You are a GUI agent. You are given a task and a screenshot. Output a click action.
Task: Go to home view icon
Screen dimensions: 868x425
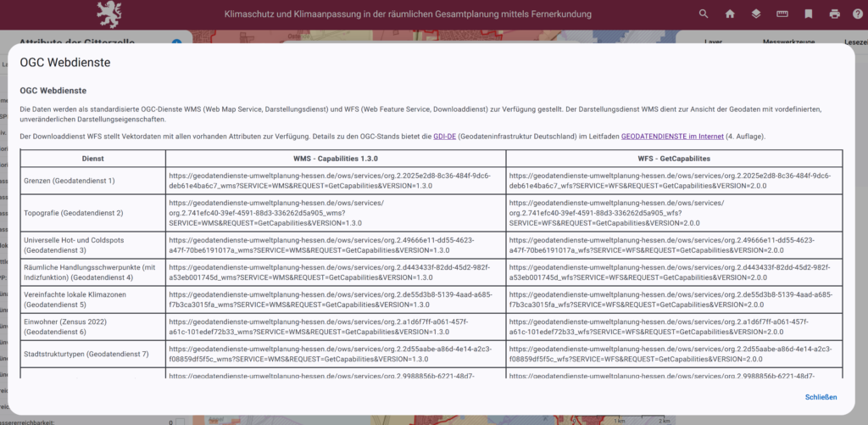[730, 14]
